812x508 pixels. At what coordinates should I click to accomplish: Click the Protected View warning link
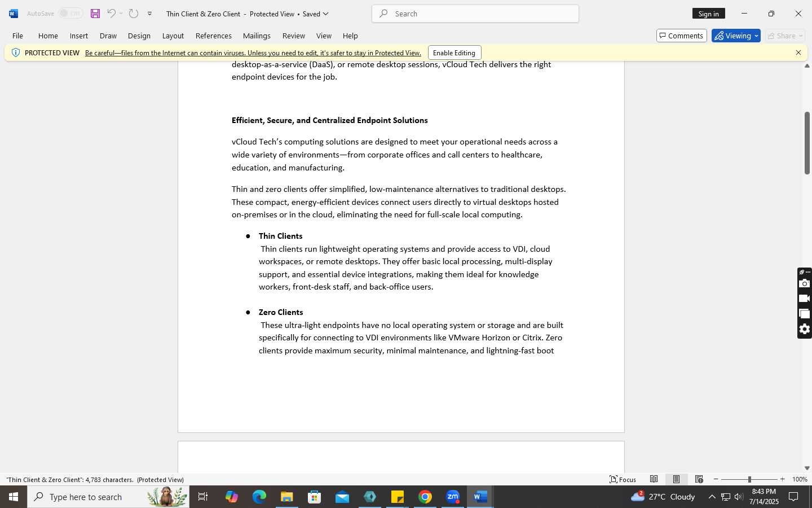pos(253,53)
